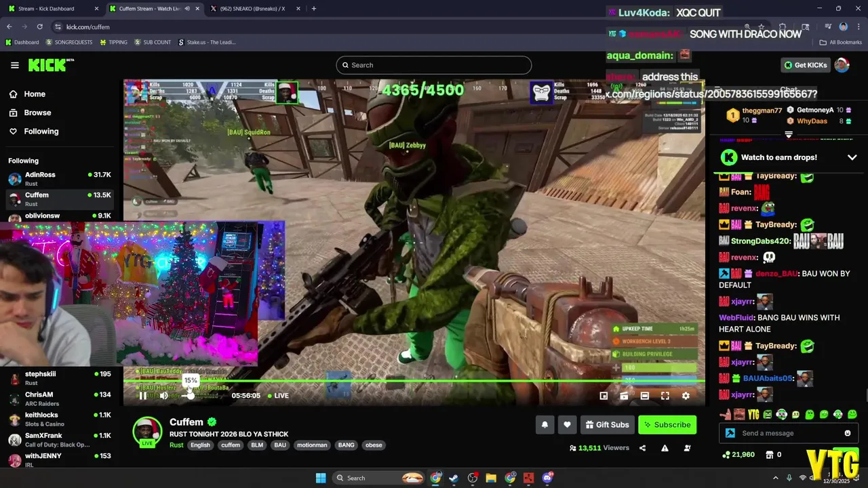Open ChrisAM channel in Following list
Viewport: 868px width, 488px height.
tap(60, 399)
